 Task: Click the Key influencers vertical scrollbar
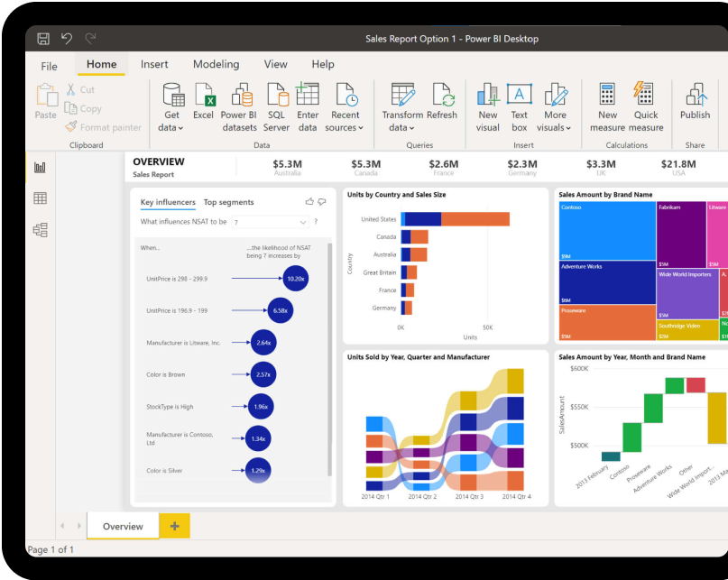point(329,360)
